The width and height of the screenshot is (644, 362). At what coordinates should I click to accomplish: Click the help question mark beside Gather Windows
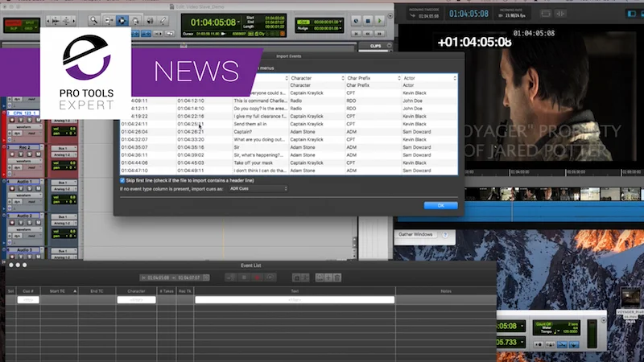click(445, 235)
